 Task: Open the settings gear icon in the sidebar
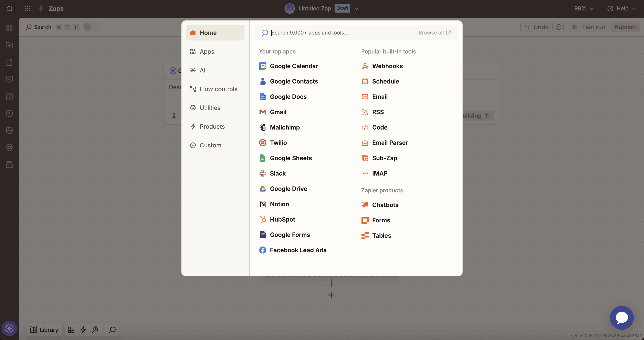[x=9, y=147]
